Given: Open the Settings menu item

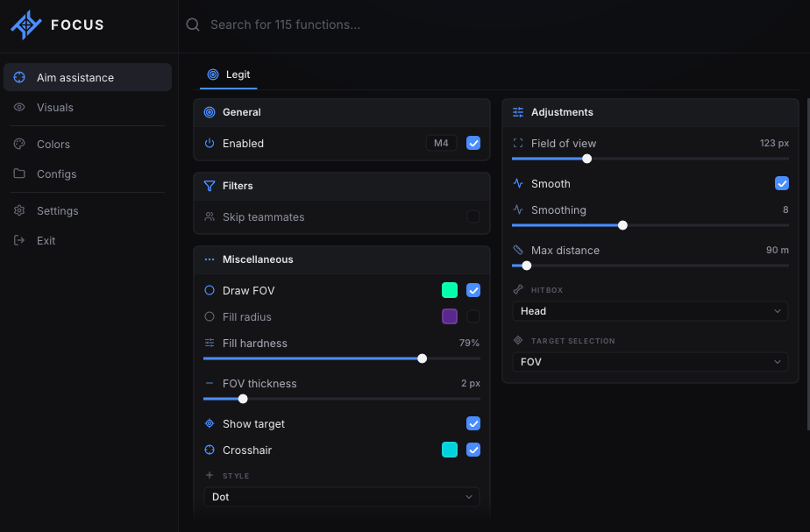Looking at the screenshot, I should tap(88, 210).
